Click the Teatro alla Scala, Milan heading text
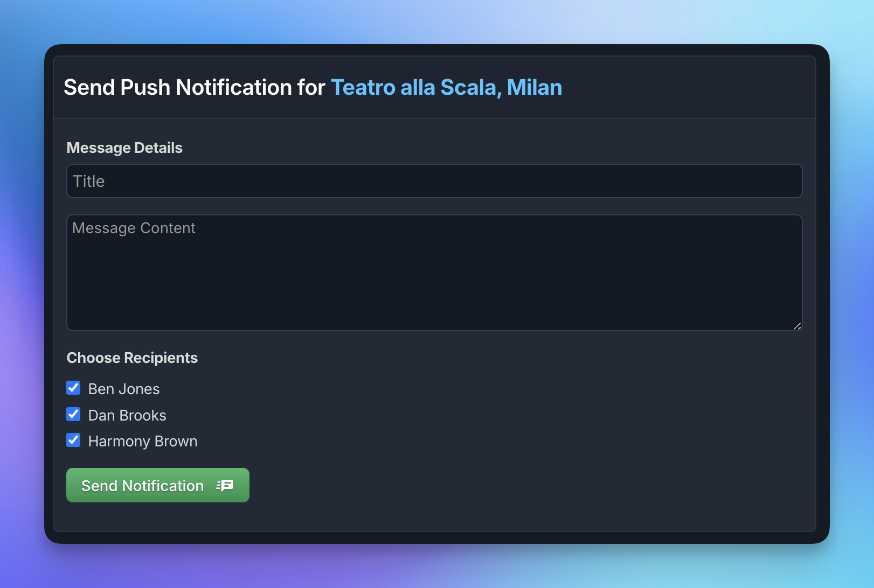The image size is (874, 588). [446, 87]
